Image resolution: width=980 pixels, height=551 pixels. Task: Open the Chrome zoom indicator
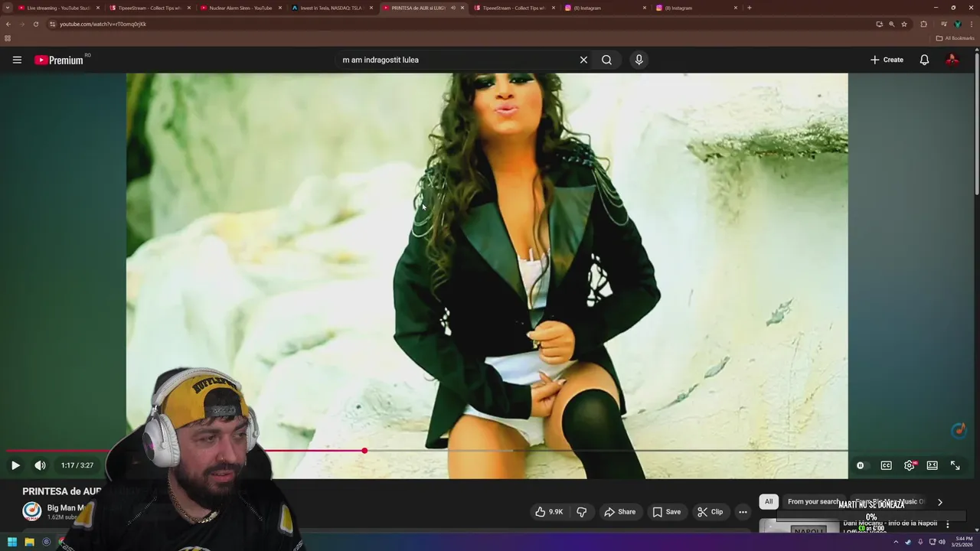point(892,24)
